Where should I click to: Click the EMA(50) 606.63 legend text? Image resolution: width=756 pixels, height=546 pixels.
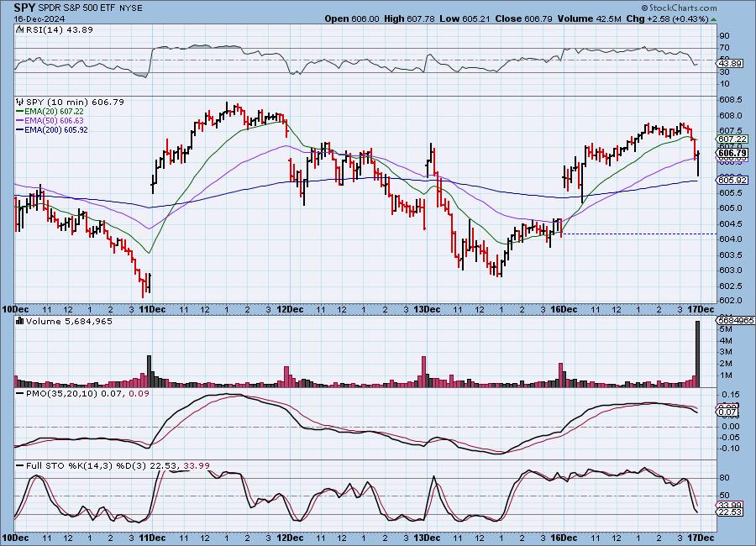tap(54, 121)
